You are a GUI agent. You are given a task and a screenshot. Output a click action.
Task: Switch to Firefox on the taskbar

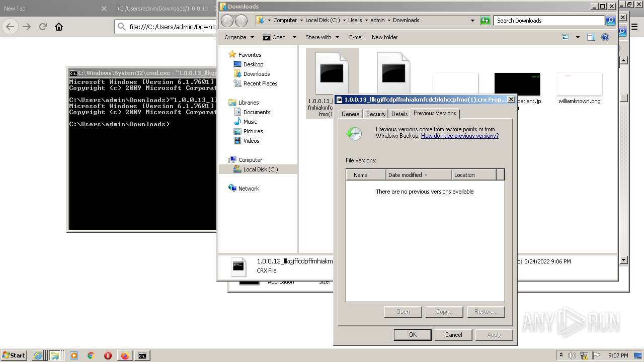(x=125, y=355)
